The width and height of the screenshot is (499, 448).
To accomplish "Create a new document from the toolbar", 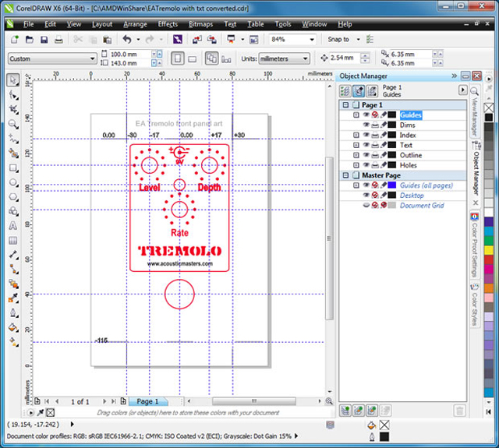I will coord(15,40).
